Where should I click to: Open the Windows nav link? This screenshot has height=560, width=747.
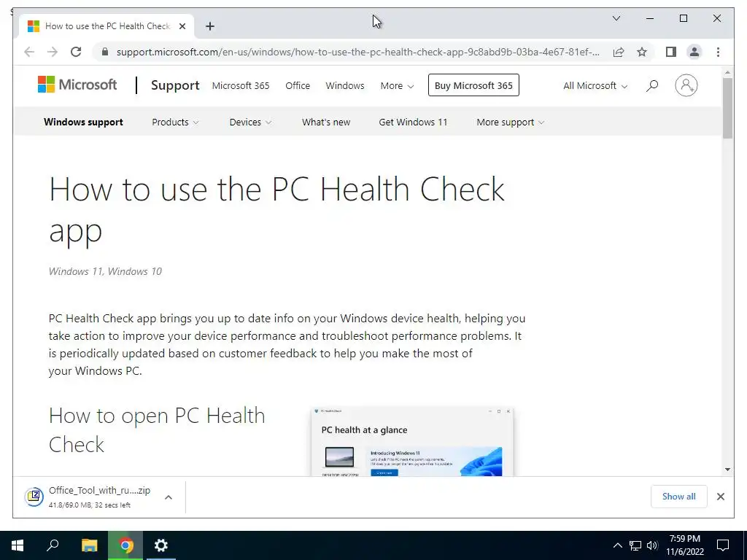(x=345, y=86)
